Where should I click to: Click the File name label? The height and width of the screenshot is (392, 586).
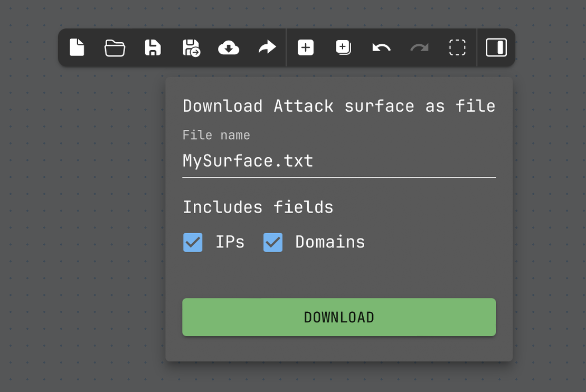point(216,135)
